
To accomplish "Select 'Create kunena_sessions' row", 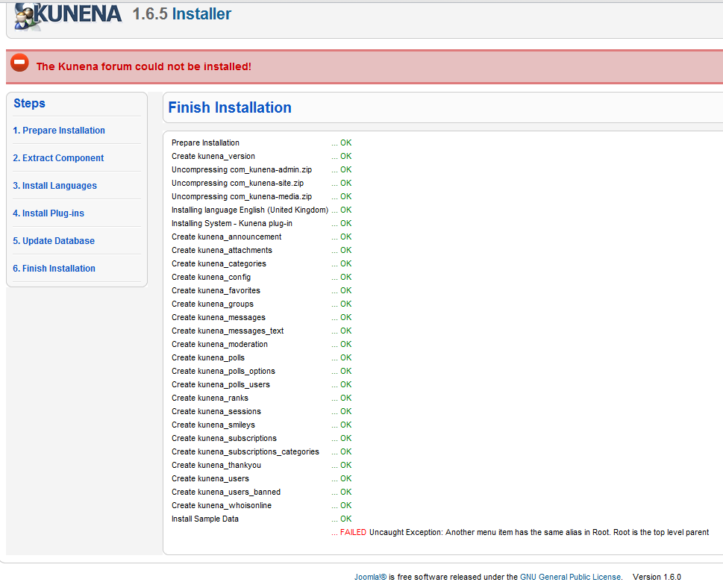I will [x=261, y=411].
